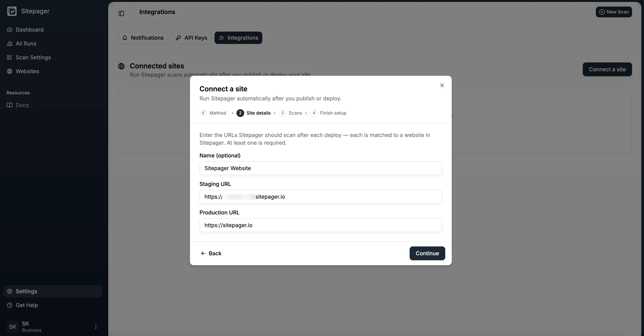The height and width of the screenshot is (336, 644).
Task: Open Settings in the sidebar
Action: click(53, 291)
